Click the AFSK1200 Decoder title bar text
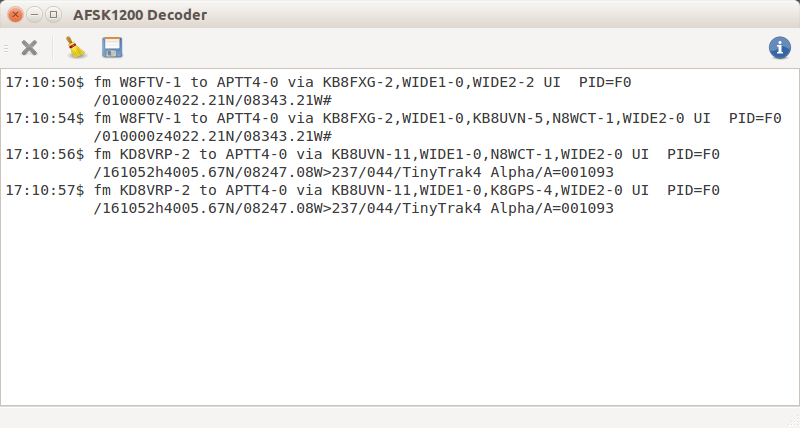800x428 pixels. [140, 15]
